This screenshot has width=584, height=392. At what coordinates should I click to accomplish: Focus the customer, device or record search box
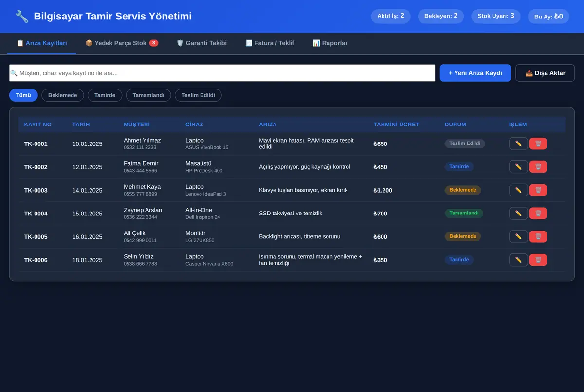pos(222,73)
